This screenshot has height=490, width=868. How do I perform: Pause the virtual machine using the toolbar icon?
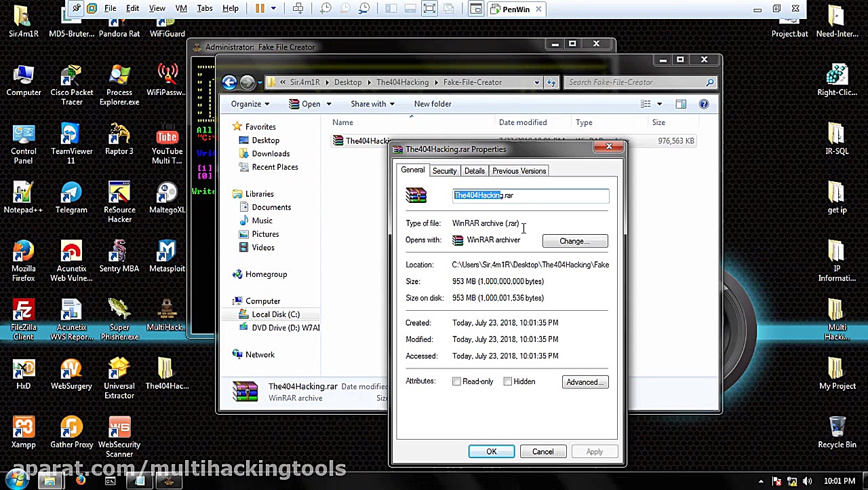260,8
